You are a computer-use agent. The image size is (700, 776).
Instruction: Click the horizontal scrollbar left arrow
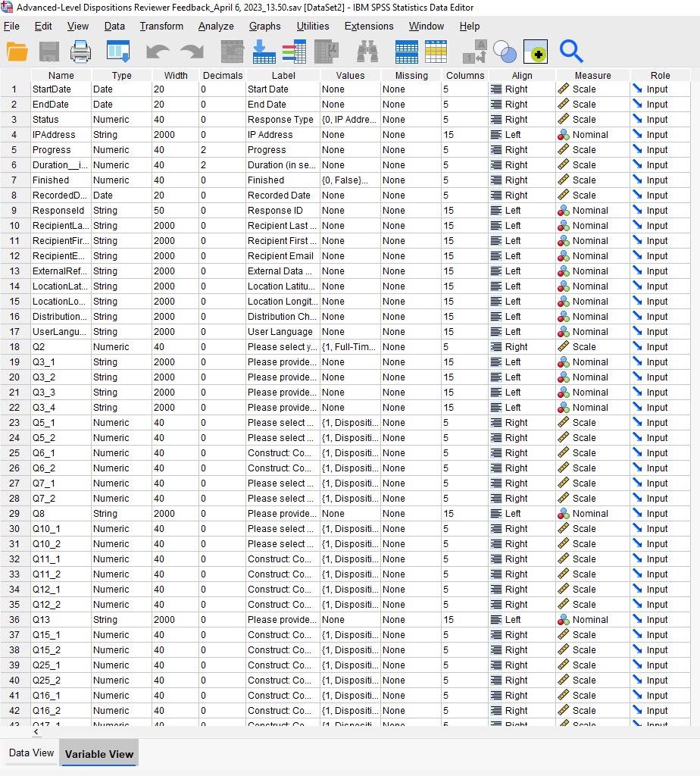pyautogui.click(x=36, y=731)
